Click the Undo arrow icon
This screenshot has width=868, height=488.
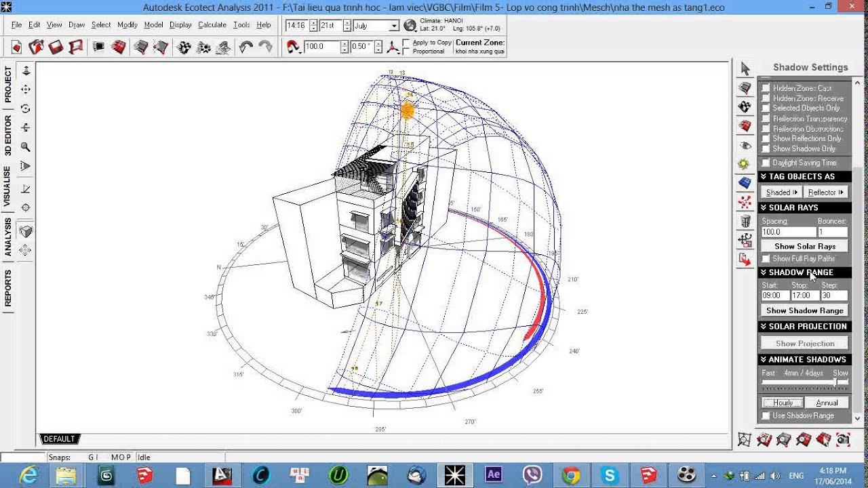(x=245, y=47)
